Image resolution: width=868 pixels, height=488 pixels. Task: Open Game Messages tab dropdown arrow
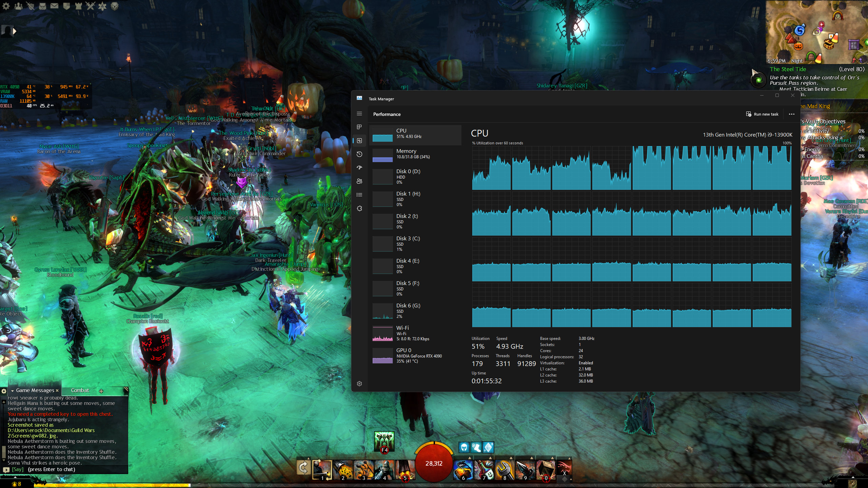(x=13, y=391)
